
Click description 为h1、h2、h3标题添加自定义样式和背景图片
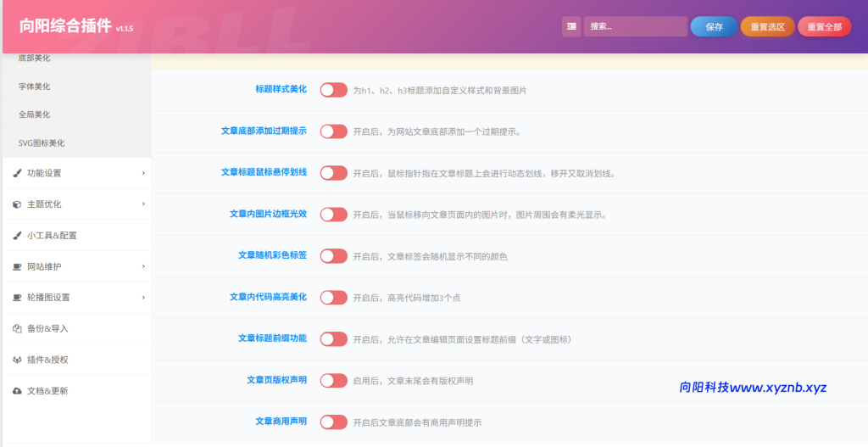pyautogui.click(x=440, y=90)
